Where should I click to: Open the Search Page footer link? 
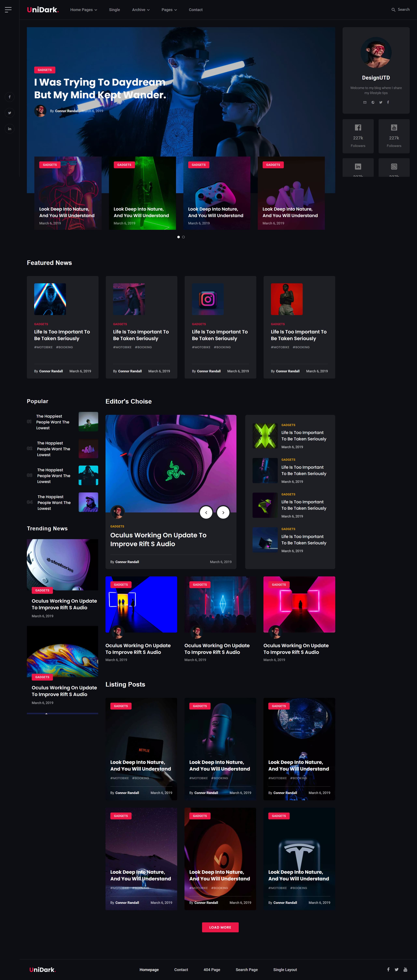click(247, 969)
